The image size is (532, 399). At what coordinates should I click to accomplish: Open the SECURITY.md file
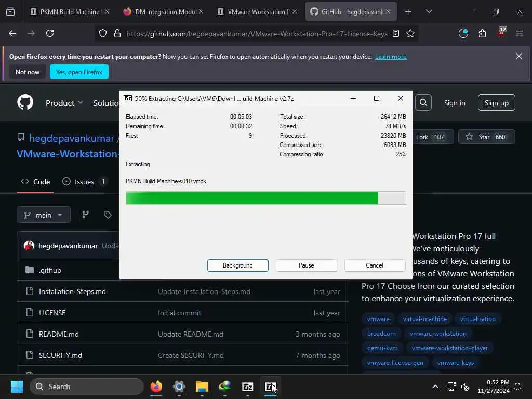(60, 355)
